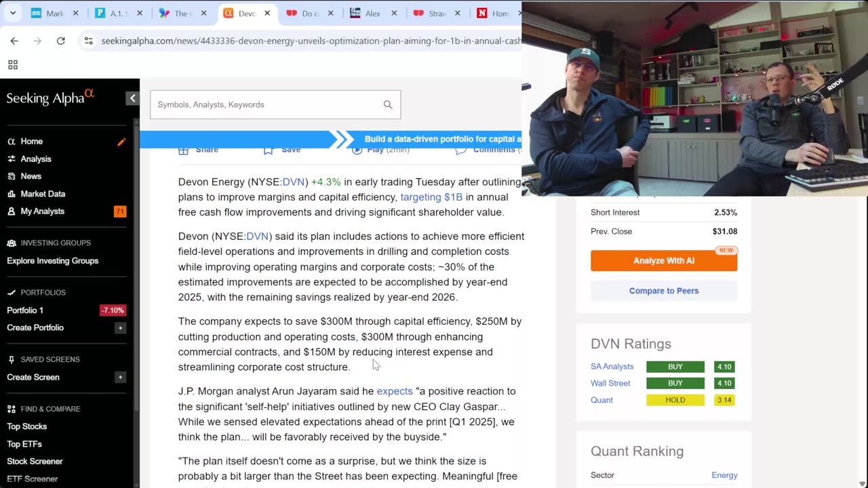
Task: Open Top ETFs in the sidebar
Action: pos(24,444)
